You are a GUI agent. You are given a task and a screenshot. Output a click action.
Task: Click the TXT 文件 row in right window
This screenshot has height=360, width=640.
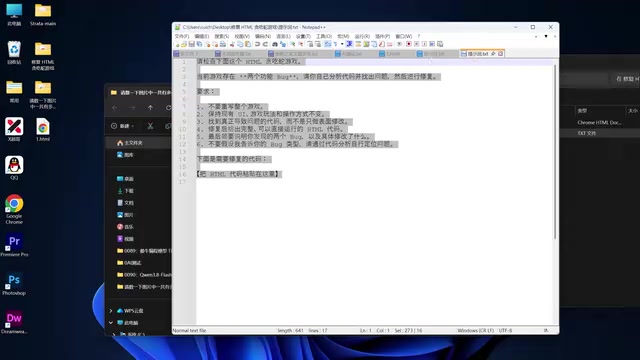(587, 133)
